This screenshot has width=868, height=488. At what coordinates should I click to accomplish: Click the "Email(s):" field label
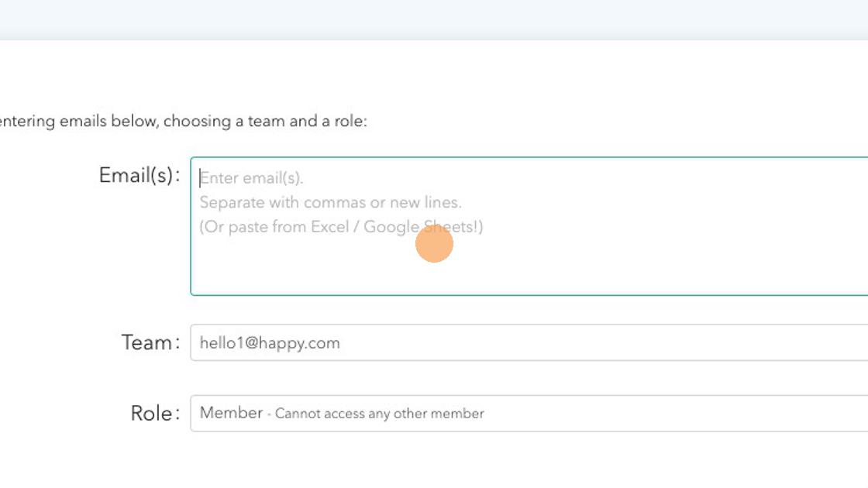pos(139,176)
